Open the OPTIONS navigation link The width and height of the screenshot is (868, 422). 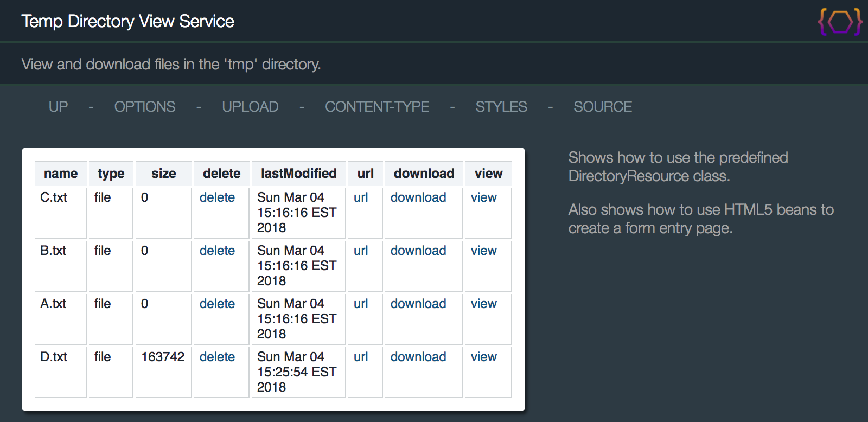[145, 107]
